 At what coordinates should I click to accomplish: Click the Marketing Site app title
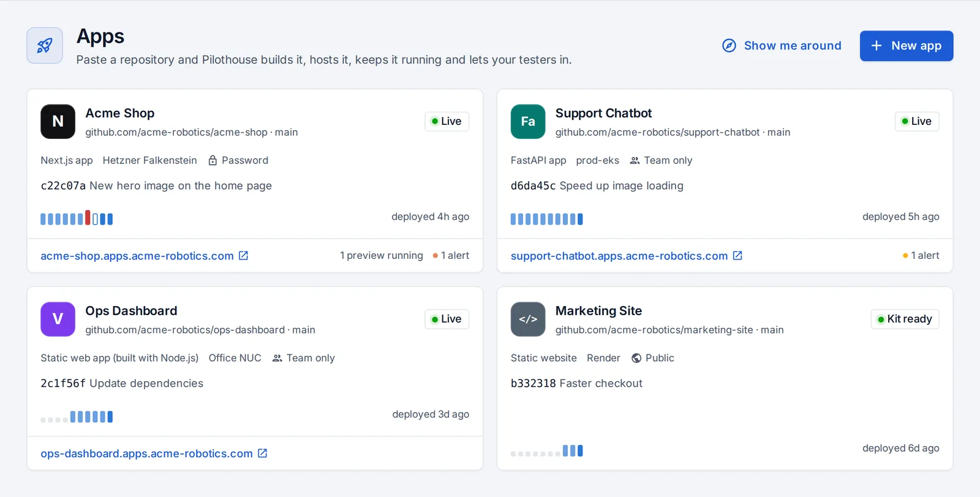pos(598,311)
